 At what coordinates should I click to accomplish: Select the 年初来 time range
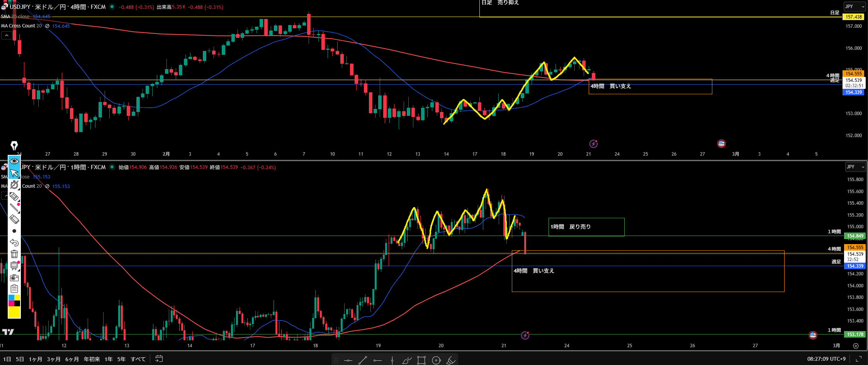pyautogui.click(x=92, y=359)
